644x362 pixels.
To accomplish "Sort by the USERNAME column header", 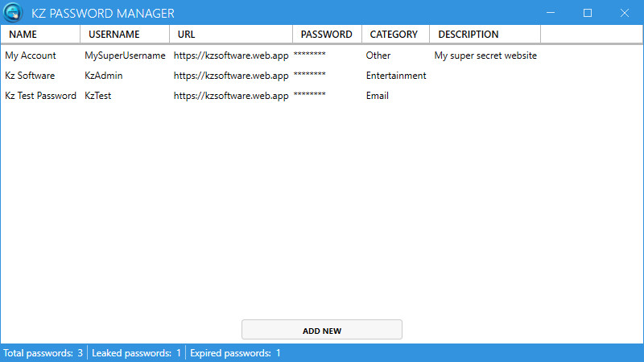I will (114, 35).
